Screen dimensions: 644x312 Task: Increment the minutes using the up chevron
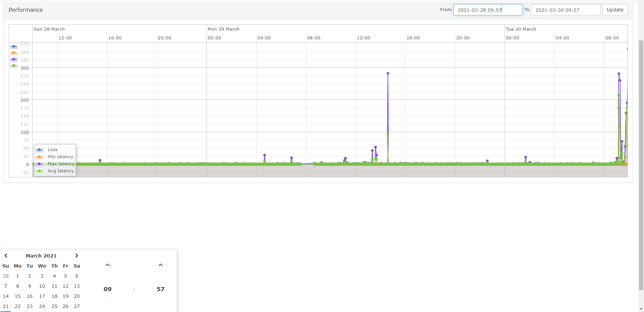coord(160,265)
